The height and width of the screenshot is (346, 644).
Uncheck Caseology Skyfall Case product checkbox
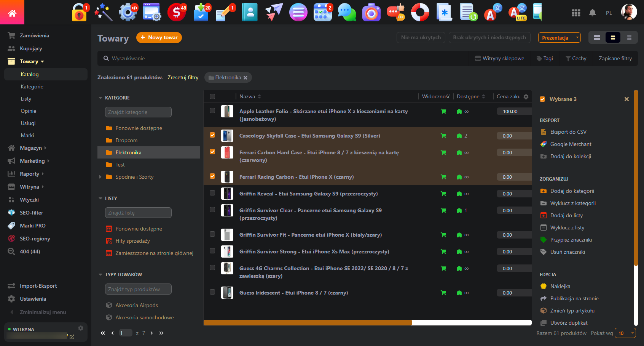point(212,135)
